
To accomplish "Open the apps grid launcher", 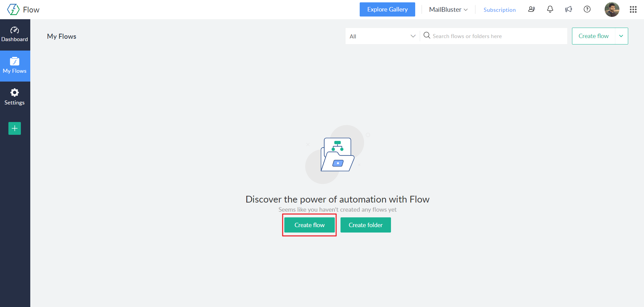I will 633,9.
